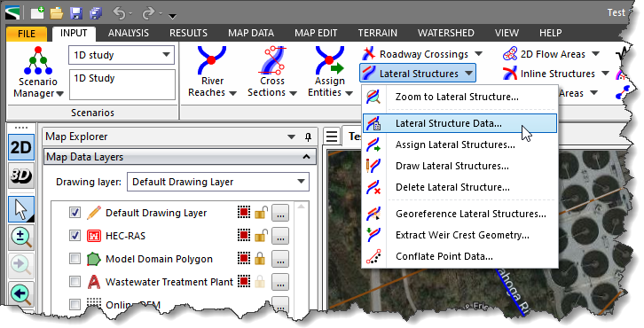Switch to the WATERSHED ribbon tab
Image resolution: width=644 pixels, height=328 pixels.
(x=446, y=33)
